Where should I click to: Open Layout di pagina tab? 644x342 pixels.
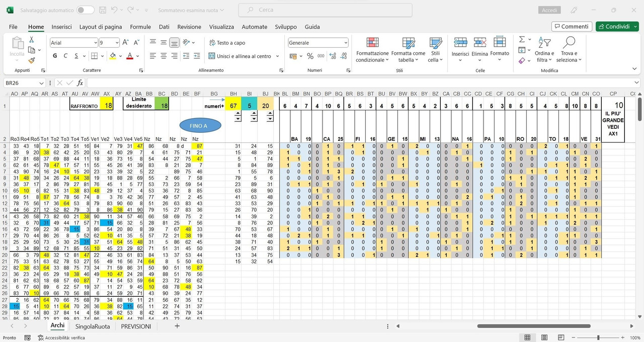(101, 27)
